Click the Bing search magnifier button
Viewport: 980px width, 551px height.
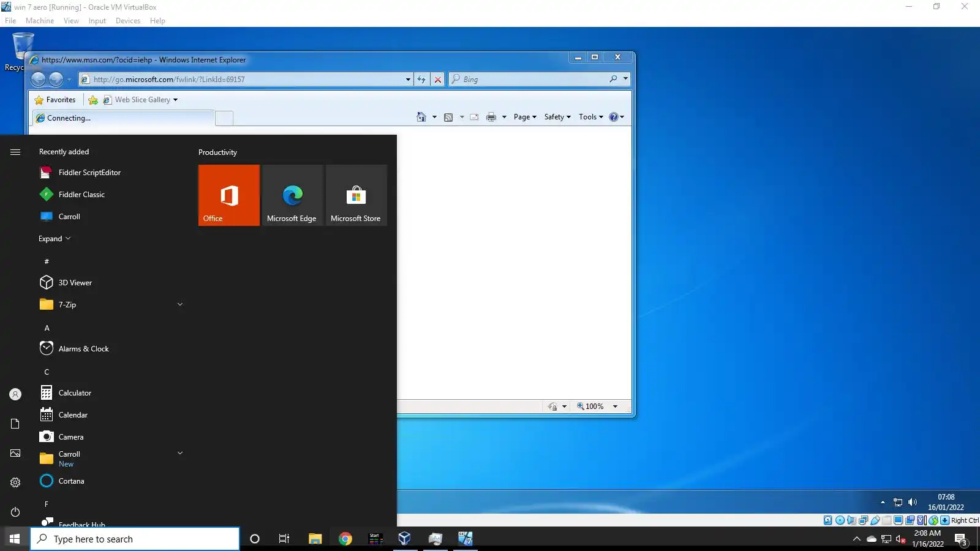[x=613, y=79]
